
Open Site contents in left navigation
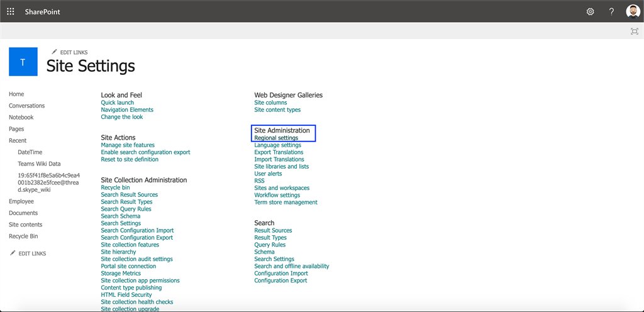25,225
